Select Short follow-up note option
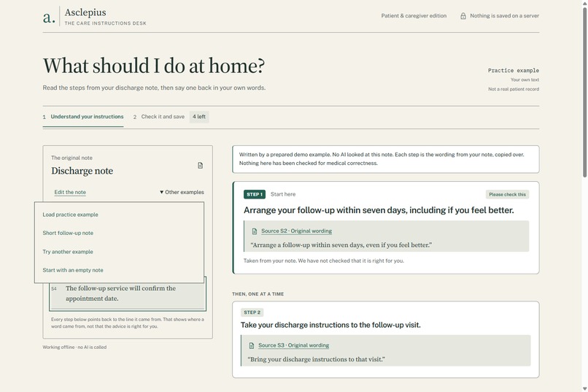This screenshot has width=588, height=392. 68,233
